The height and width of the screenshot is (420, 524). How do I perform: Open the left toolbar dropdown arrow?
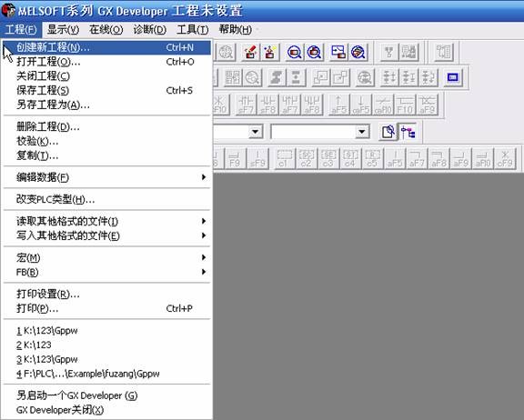[256, 132]
